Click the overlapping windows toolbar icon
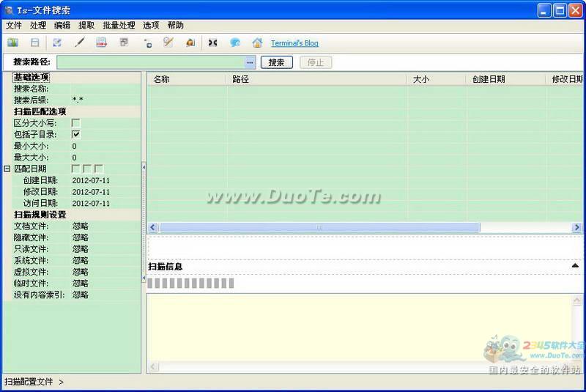 (x=124, y=42)
